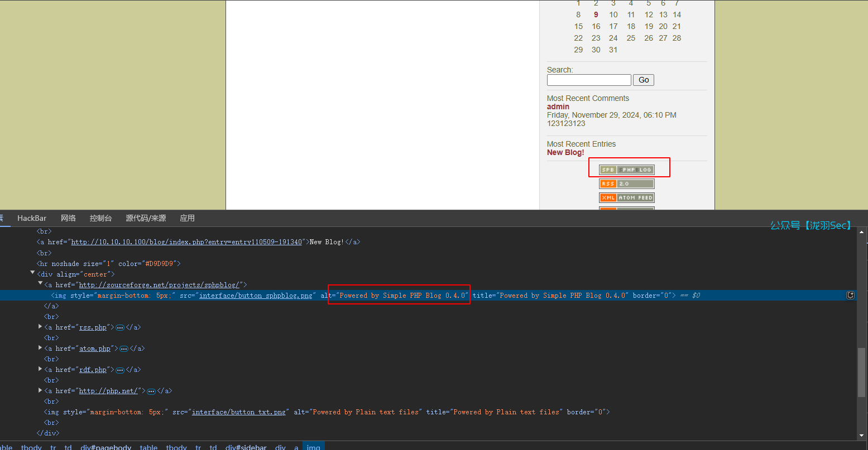Click the ellipsis badge after atom.php anchor
This screenshot has width=868, height=450.
pyautogui.click(x=124, y=349)
